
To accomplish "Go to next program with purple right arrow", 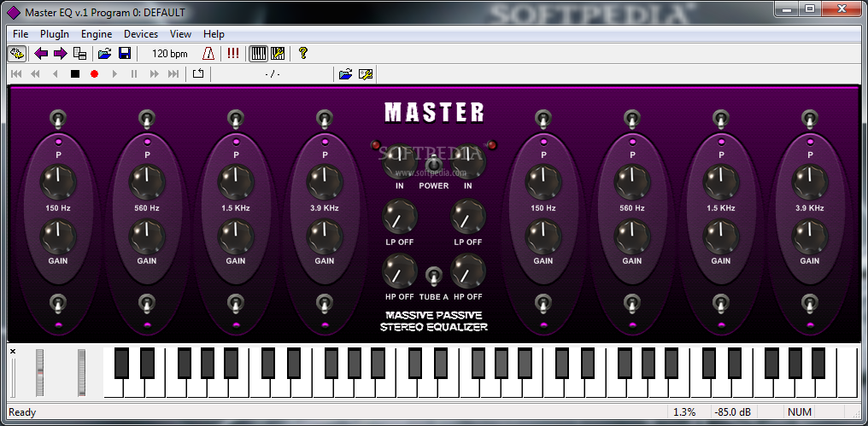I will point(60,54).
